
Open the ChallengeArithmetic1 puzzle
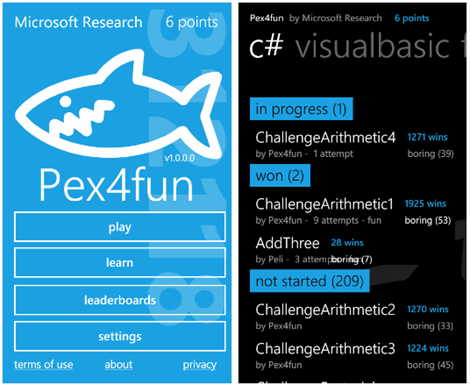pyautogui.click(x=353, y=211)
